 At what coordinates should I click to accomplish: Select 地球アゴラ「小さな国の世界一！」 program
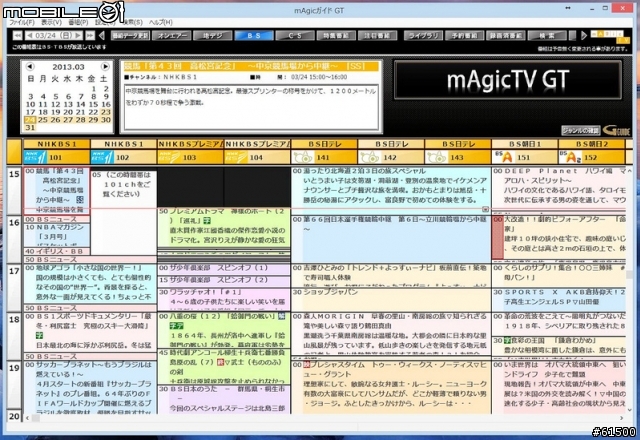[x=90, y=284]
